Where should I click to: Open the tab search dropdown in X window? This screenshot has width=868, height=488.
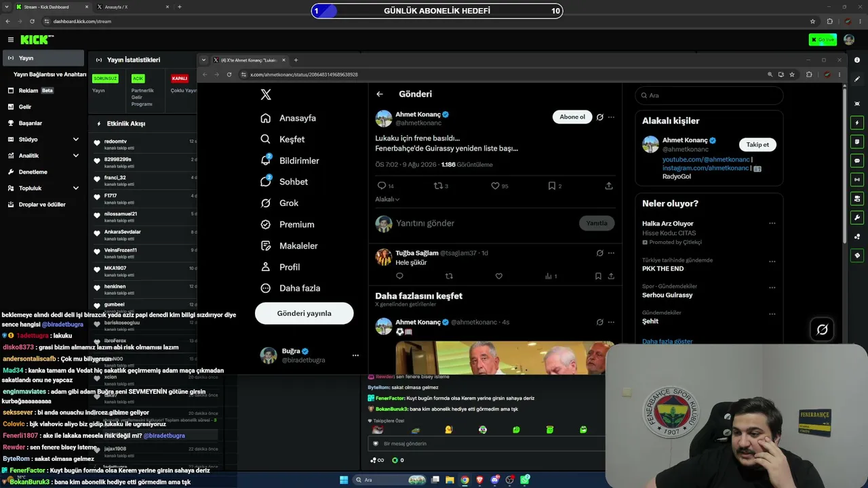pyautogui.click(x=203, y=60)
